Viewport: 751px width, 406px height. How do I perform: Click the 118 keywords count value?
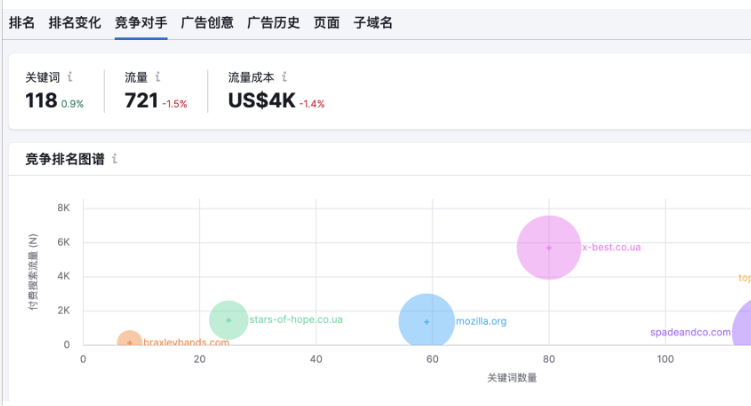click(x=41, y=100)
